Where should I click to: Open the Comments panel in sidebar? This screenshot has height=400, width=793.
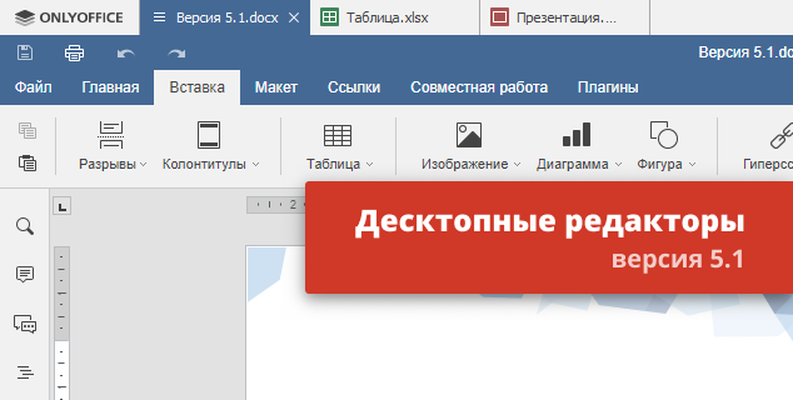pos(25,274)
